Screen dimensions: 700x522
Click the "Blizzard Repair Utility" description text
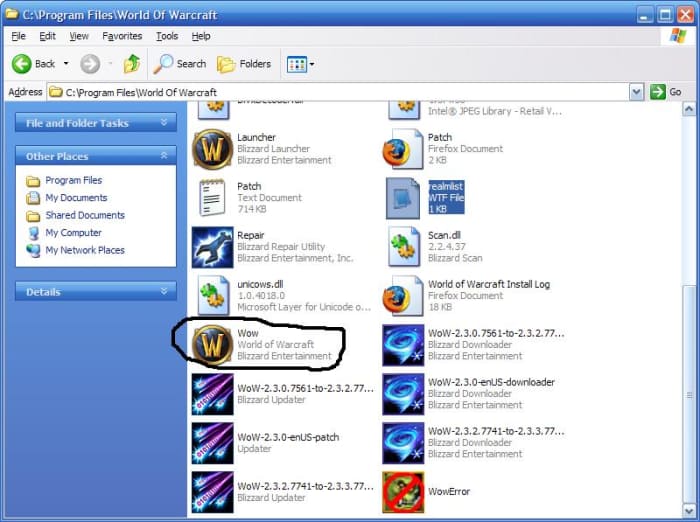coord(281,246)
